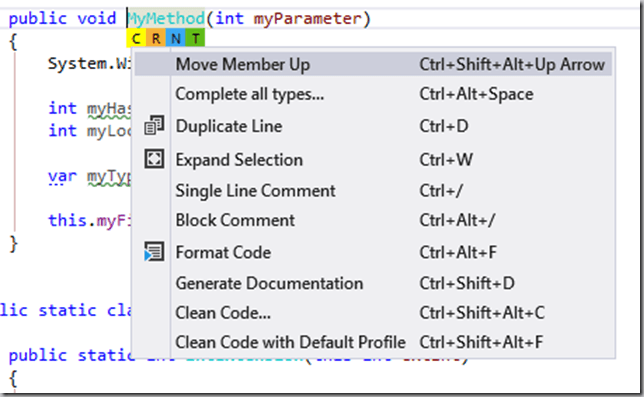Image resolution: width=644 pixels, height=397 pixels.
Task: Click the 'var' keyword in the code
Action: tap(62, 176)
